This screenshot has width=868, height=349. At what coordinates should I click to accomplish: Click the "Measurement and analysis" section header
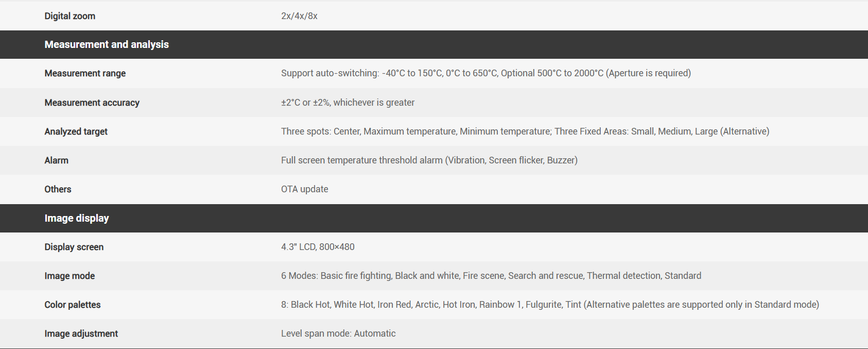(107, 44)
